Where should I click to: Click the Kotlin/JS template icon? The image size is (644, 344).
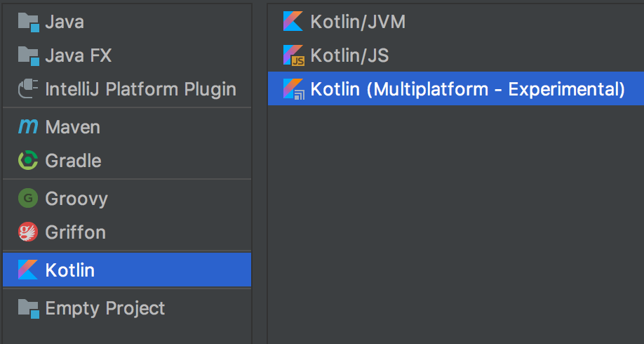pos(293,55)
